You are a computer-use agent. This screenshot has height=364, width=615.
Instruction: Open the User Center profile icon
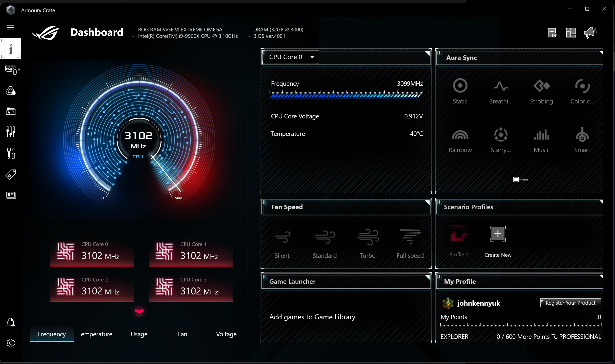point(11,322)
